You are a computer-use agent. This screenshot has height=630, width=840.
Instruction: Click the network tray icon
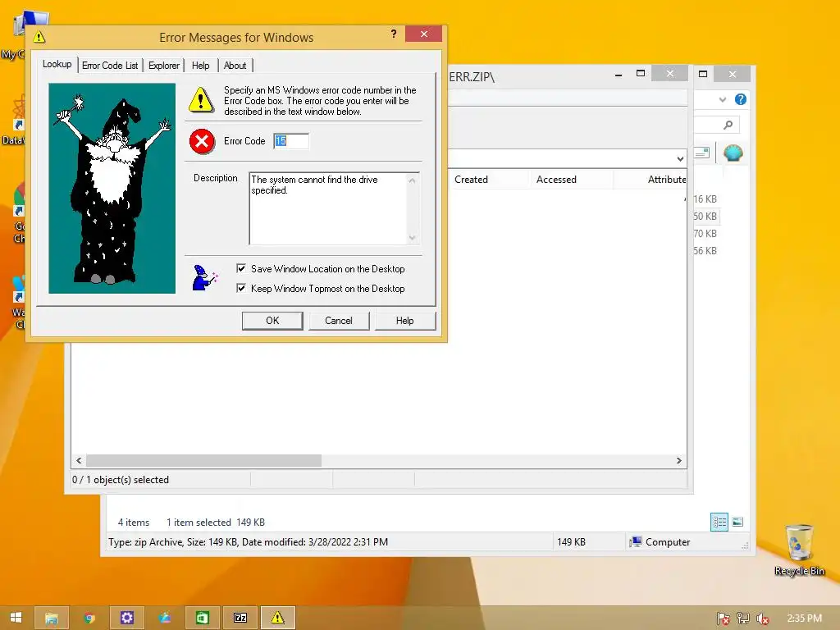742,619
